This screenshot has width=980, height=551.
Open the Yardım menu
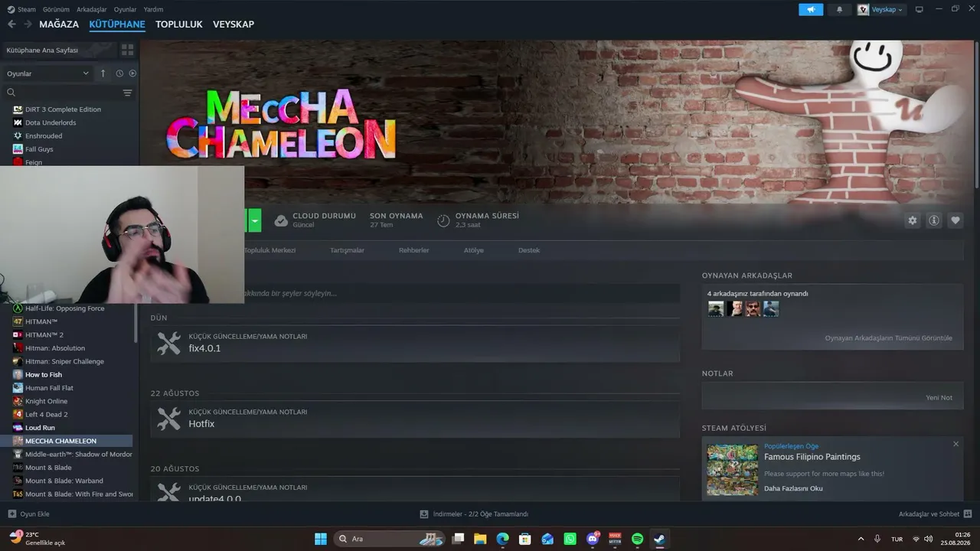[153, 9]
